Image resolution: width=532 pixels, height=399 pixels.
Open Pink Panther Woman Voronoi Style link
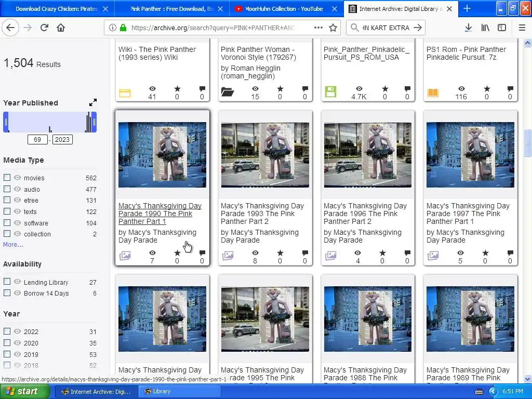click(258, 54)
